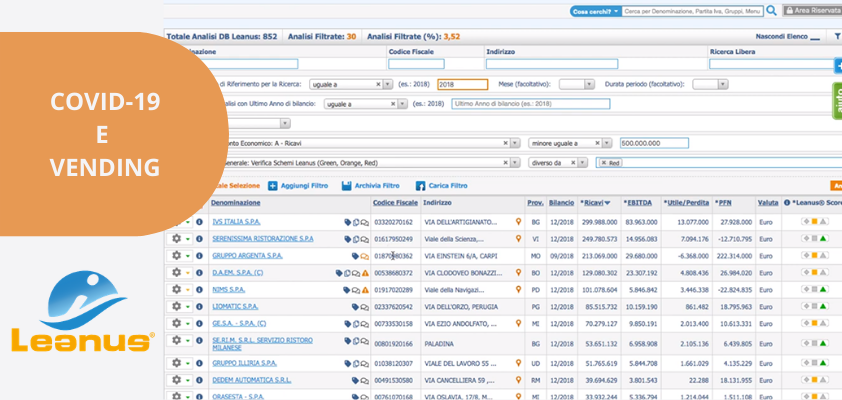
Task: Open the Area Riservata lock button
Action: pos(812,11)
